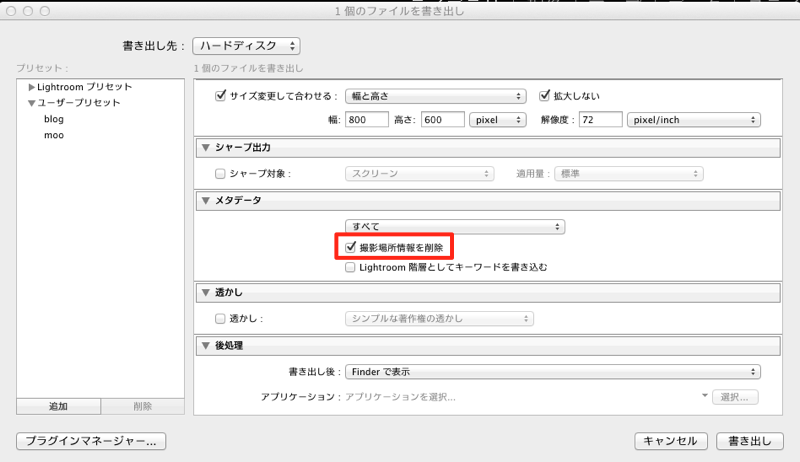Click the キャンセル button

[x=671, y=441]
